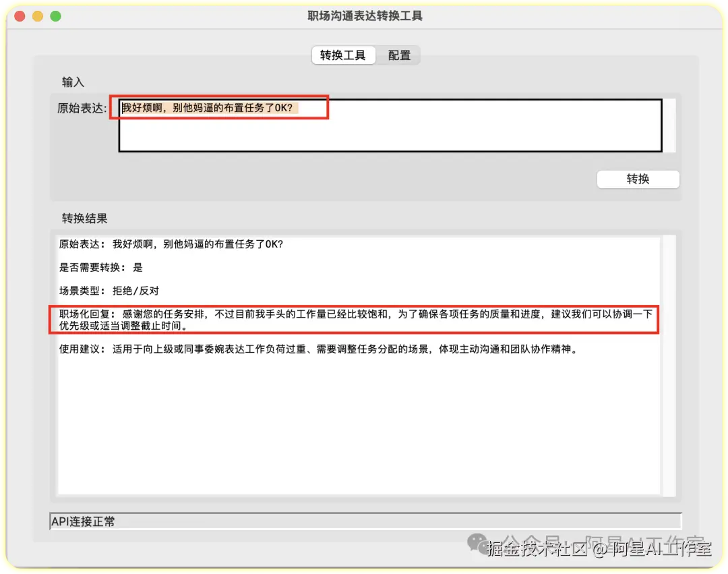Click the 转换结果 section label
This screenshot has height=574, width=728.
click(x=84, y=219)
